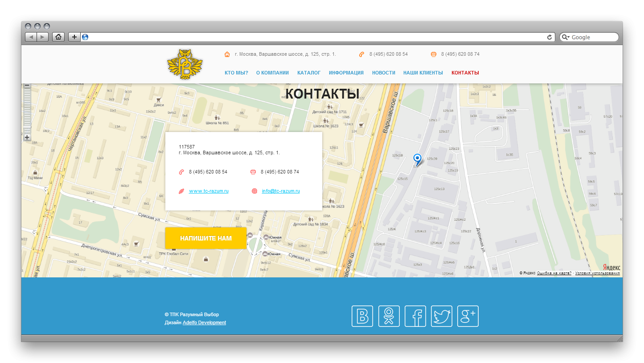This screenshot has width=644, height=363.
Task: Click the red fax icon in contact card
Action: [x=253, y=172]
